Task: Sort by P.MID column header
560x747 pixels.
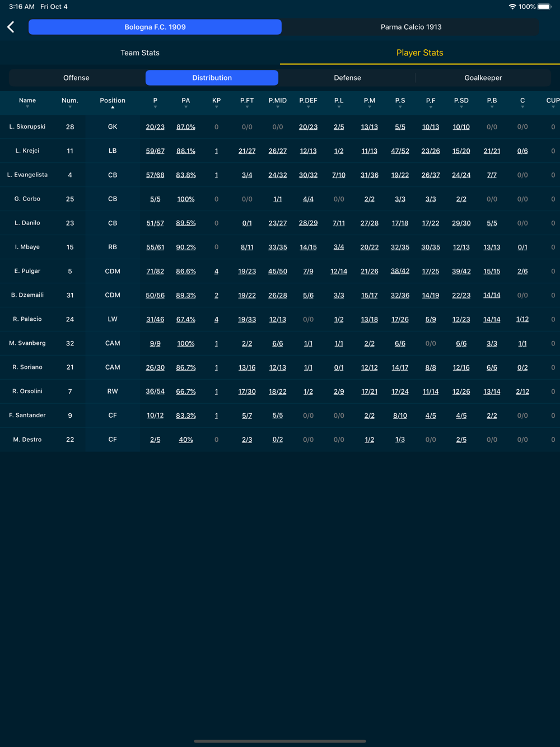Action: pos(278,102)
